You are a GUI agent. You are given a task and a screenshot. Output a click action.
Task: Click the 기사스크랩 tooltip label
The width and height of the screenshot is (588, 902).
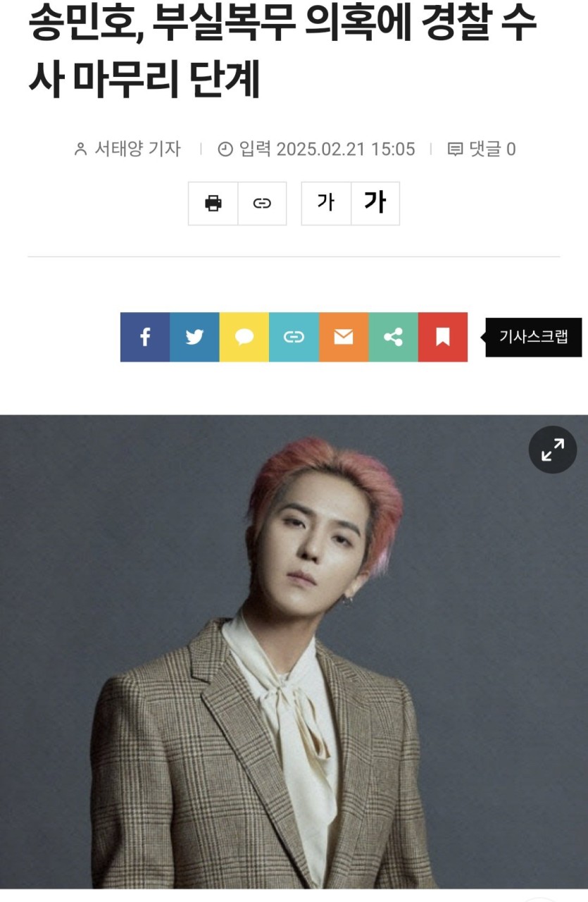point(534,337)
